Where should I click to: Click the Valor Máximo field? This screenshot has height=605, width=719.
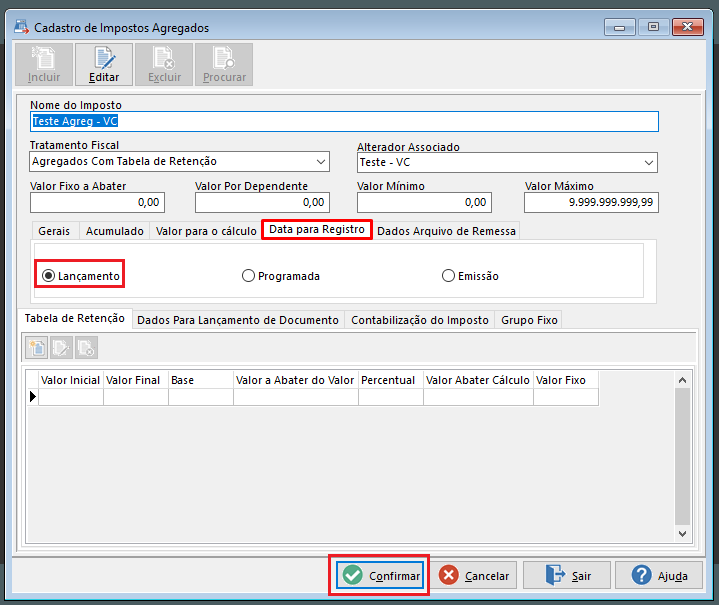coord(592,202)
